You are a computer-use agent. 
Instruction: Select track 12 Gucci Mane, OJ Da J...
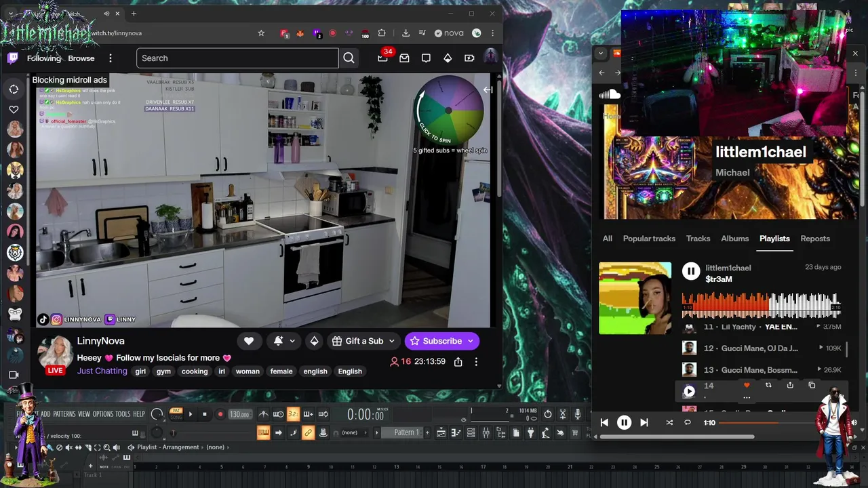click(x=759, y=348)
